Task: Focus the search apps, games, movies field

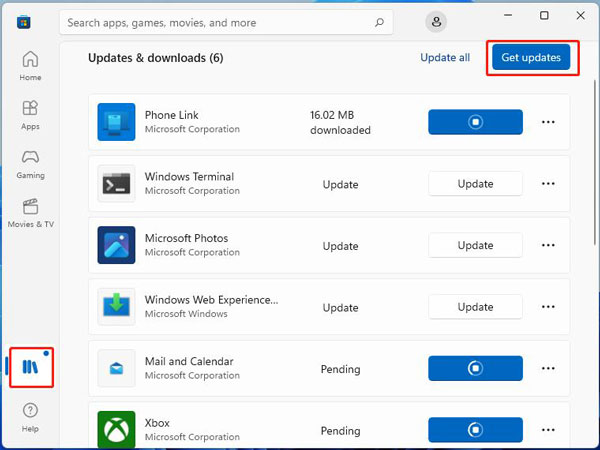Action: (x=226, y=23)
